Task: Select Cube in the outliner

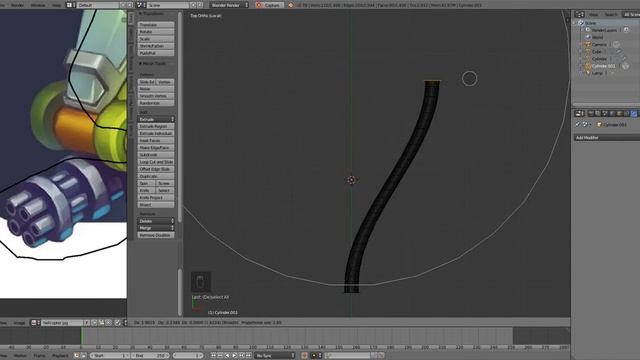Action: pos(597,51)
